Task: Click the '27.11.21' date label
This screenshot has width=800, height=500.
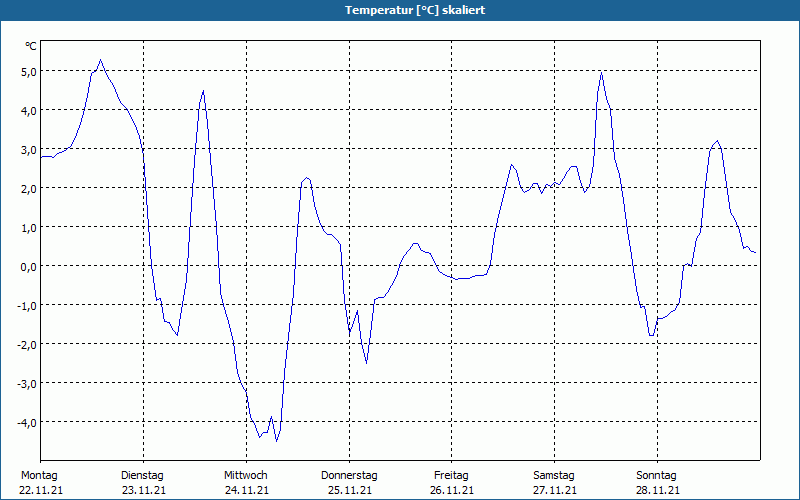Action: tap(555, 490)
